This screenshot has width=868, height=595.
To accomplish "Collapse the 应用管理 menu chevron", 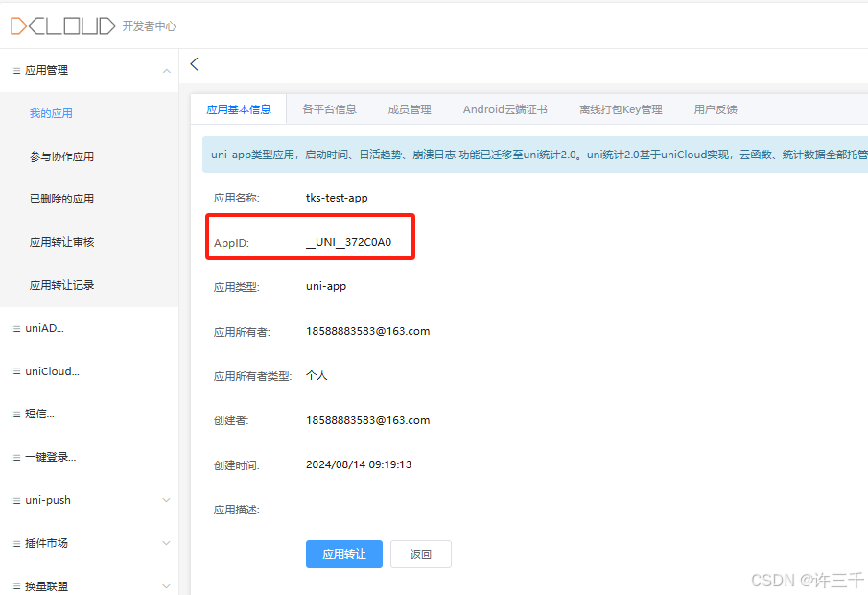I will pos(167,71).
